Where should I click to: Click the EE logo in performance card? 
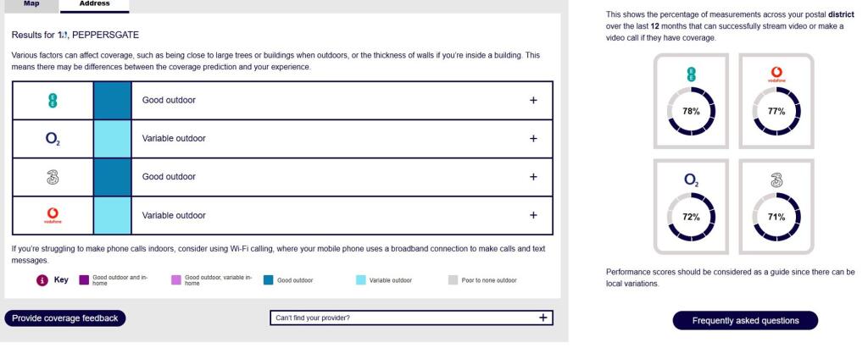[x=691, y=75]
